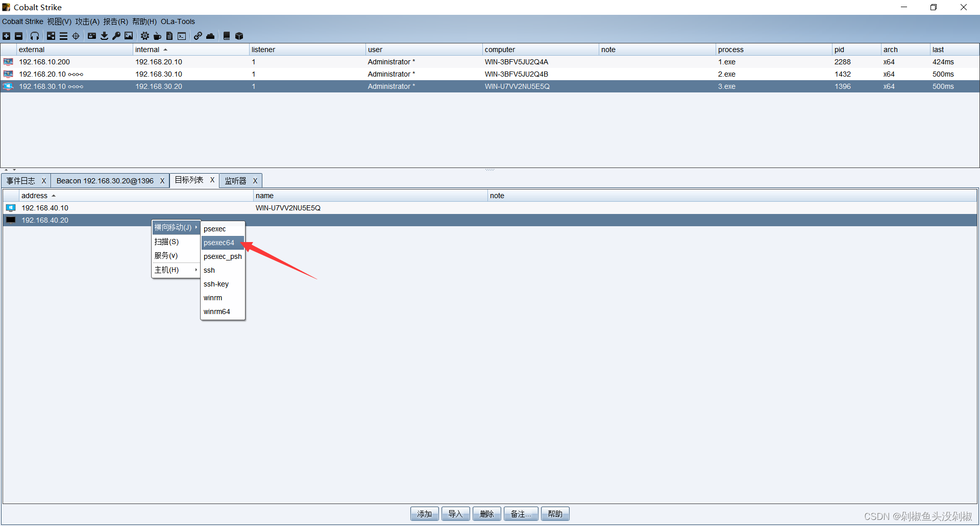Close the Beacon 192.168.30.20@1396 tab
The image size is (980, 526).
coord(162,181)
